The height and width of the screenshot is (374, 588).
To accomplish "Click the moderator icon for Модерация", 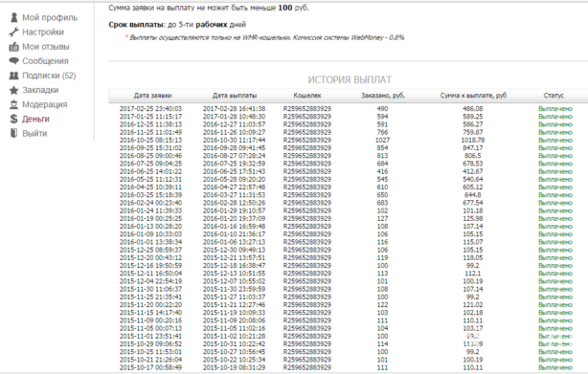I will click(13, 104).
